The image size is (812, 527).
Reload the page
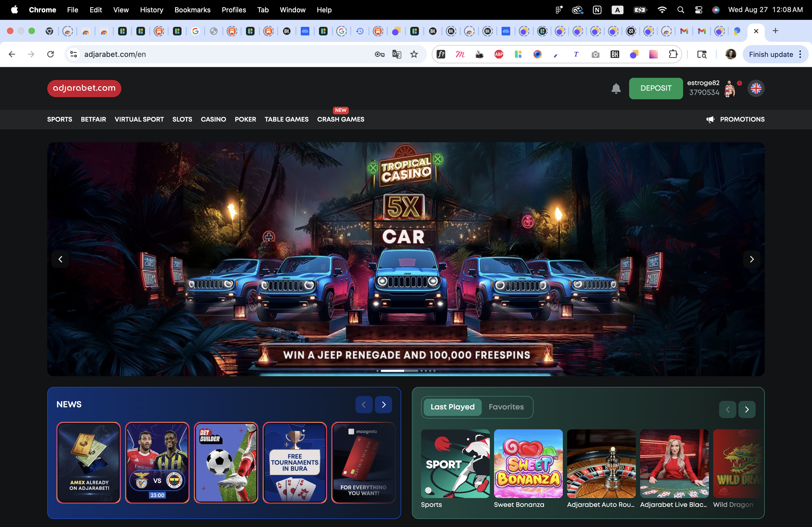click(50, 54)
